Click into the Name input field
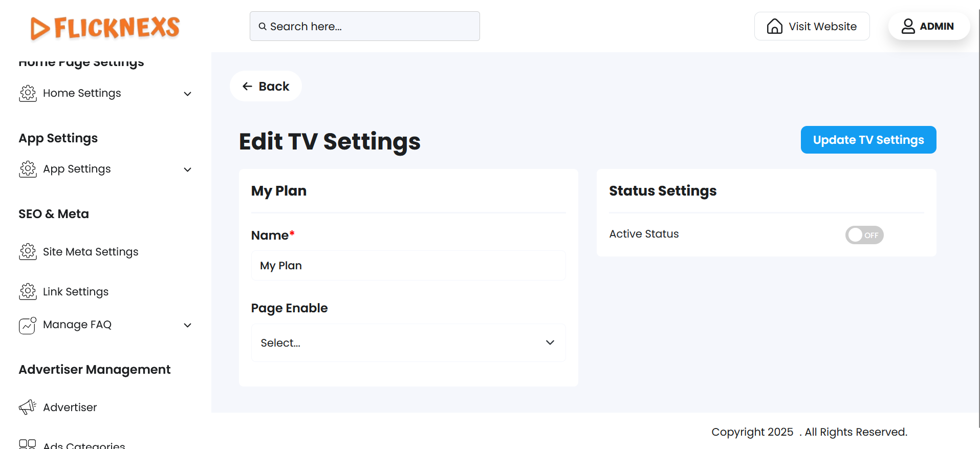980x449 pixels. (408, 266)
